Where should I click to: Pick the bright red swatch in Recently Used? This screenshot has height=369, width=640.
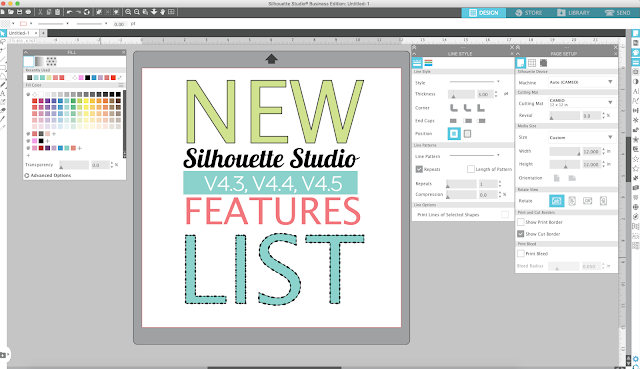[x=113, y=78]
